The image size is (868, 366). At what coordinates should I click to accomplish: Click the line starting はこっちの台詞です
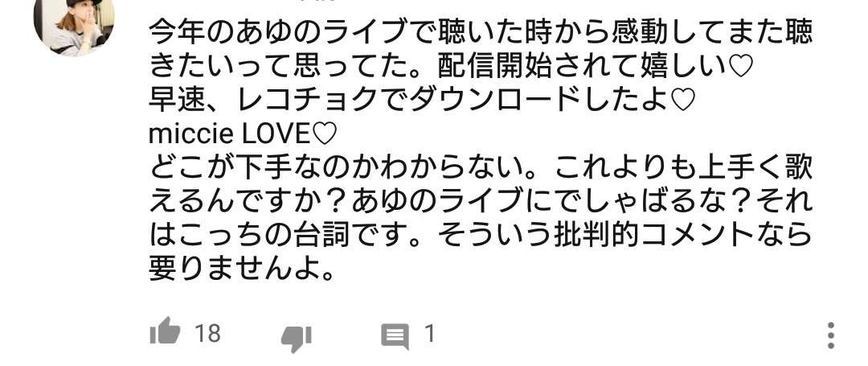tap(481, 236)
